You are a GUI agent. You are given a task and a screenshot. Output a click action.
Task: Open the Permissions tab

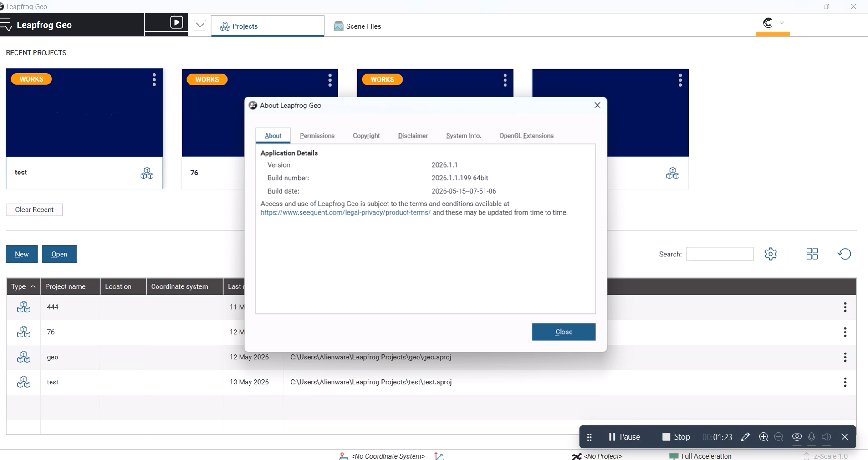pyautogui.click(x=317, y=136)
